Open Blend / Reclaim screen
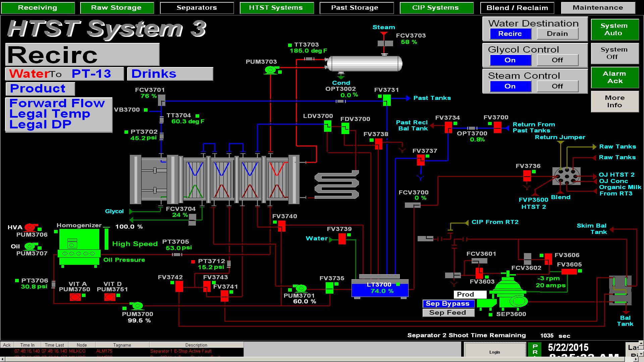 click(517, 8)
